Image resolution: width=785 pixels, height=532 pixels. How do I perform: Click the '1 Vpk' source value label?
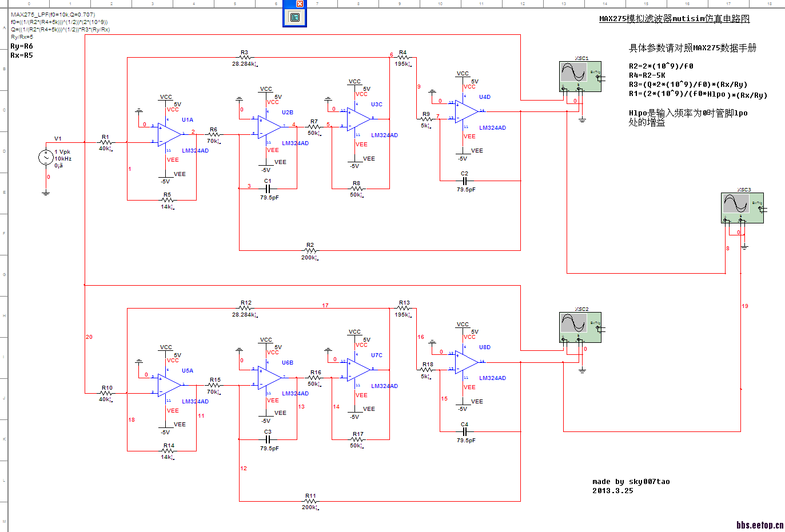point(62,152)
